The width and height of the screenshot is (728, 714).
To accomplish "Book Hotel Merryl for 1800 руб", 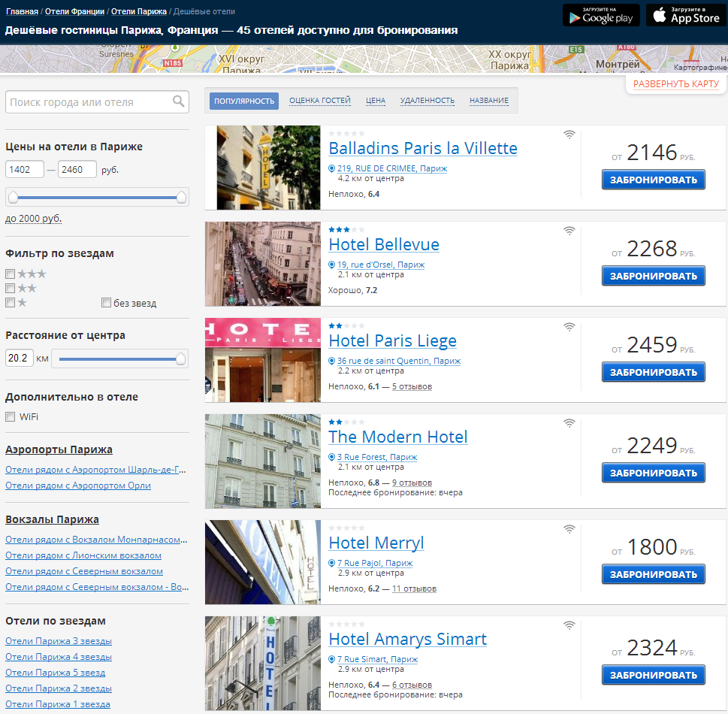I will [654, 574].
